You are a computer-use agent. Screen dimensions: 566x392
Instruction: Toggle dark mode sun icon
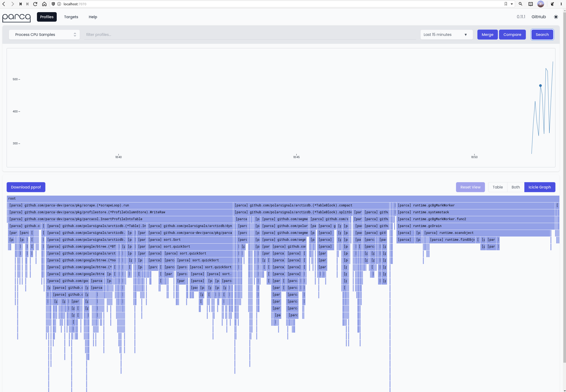556,17
